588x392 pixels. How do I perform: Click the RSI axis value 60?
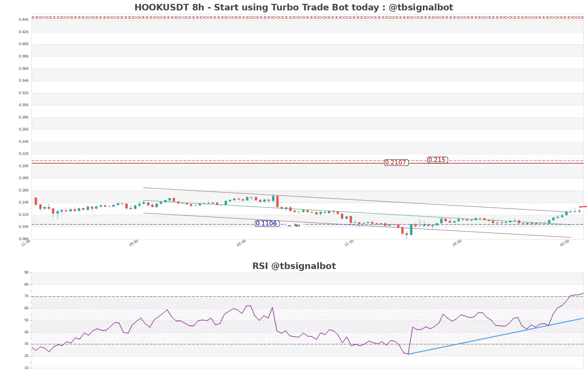click(26, 308)
